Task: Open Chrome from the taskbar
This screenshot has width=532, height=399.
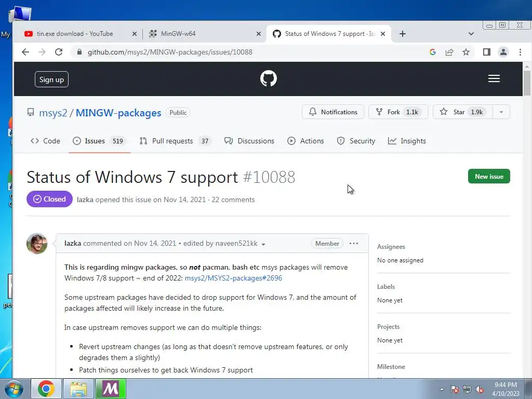Action: [x=46, y=389]
